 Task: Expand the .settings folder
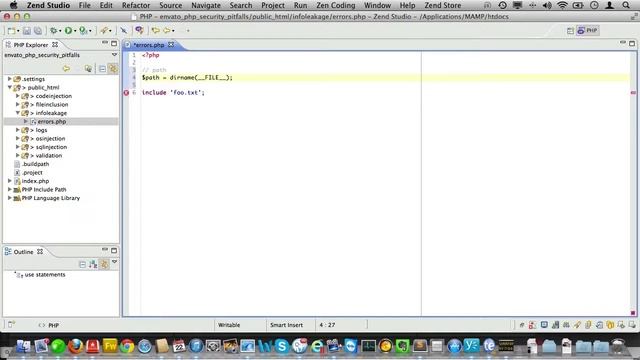point(9,79)
